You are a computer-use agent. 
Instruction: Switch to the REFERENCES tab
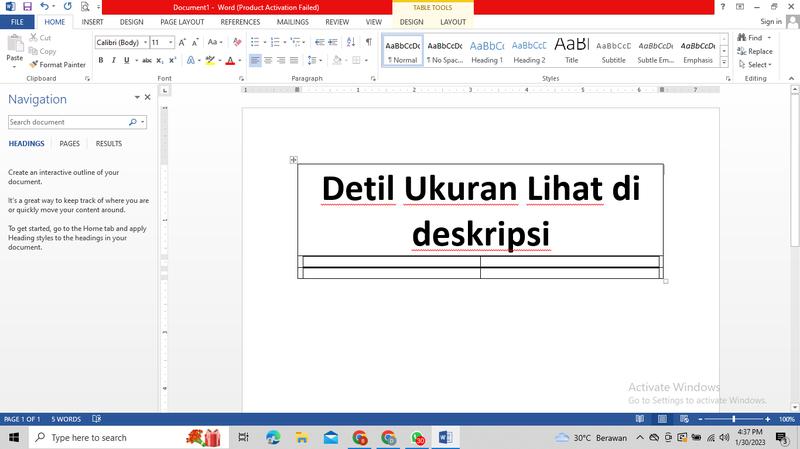(240, 22)
